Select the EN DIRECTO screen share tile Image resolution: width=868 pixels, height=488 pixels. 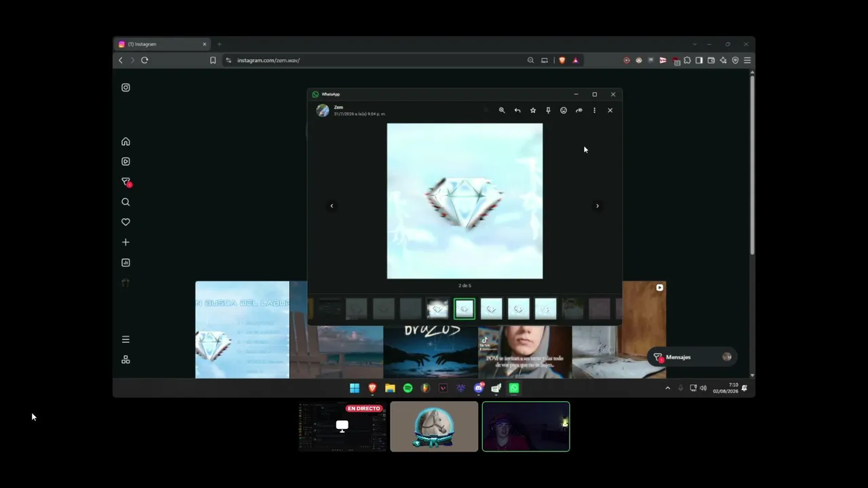[342, 426]
